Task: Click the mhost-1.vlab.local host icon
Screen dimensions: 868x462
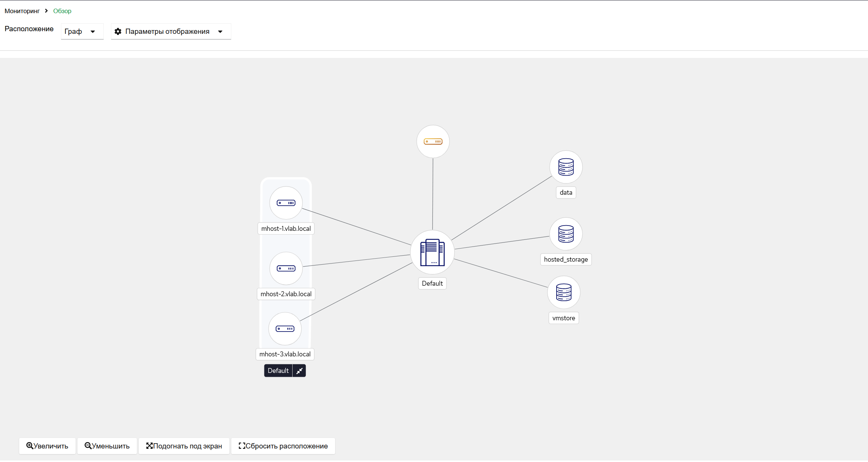Action: pos(286,203)
